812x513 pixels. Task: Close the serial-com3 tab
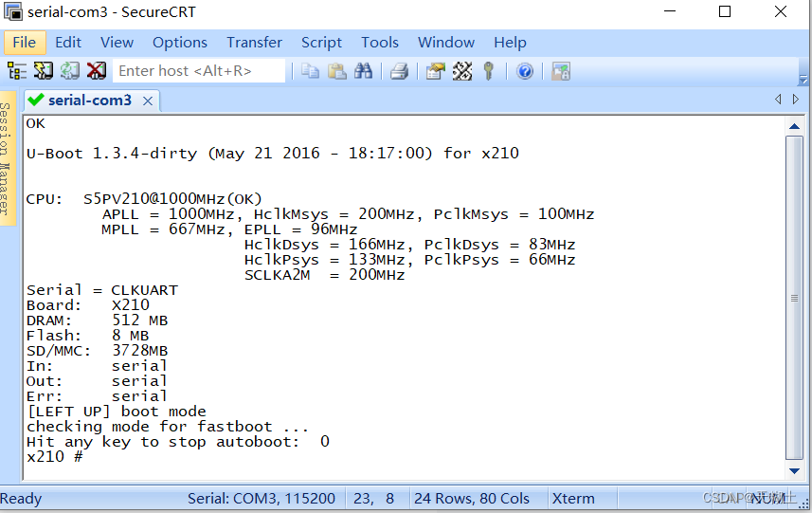148,101
